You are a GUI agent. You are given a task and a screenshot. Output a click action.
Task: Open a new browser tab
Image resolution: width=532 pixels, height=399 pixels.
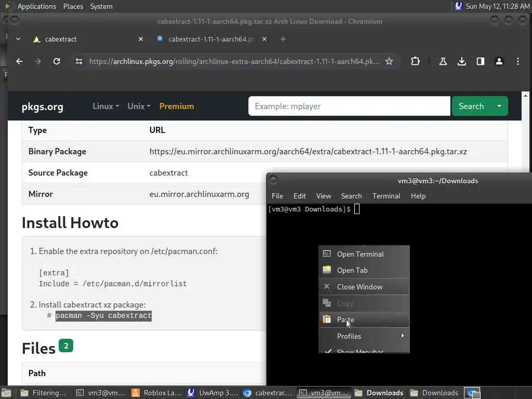283,39
